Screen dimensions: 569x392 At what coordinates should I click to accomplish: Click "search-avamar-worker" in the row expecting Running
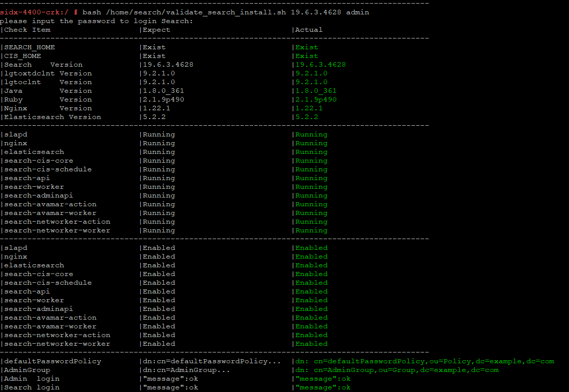pos(50,213)
